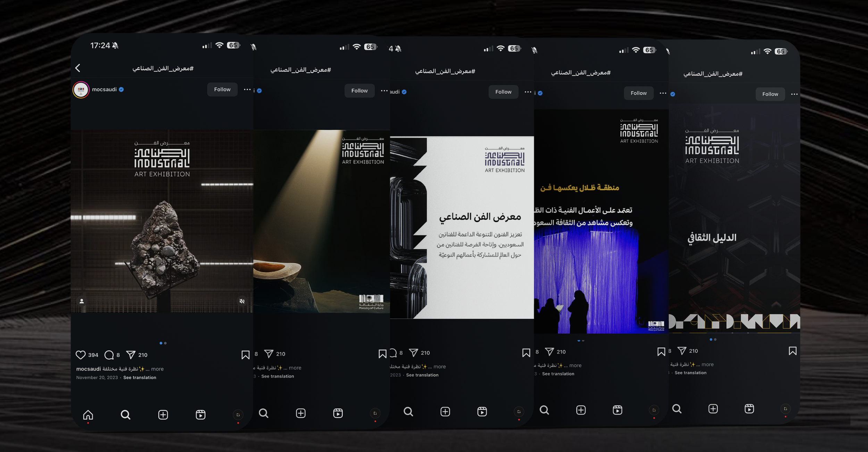
Task: Tap new post plus on fifth phone
Action: [x=713, y=409]
